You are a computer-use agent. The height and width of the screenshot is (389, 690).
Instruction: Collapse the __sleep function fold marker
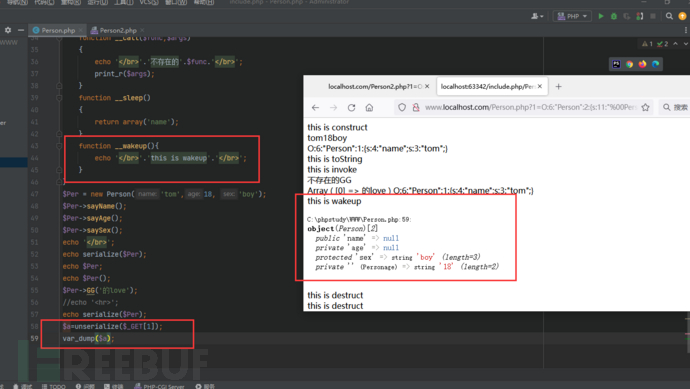(x=59, y=98)
